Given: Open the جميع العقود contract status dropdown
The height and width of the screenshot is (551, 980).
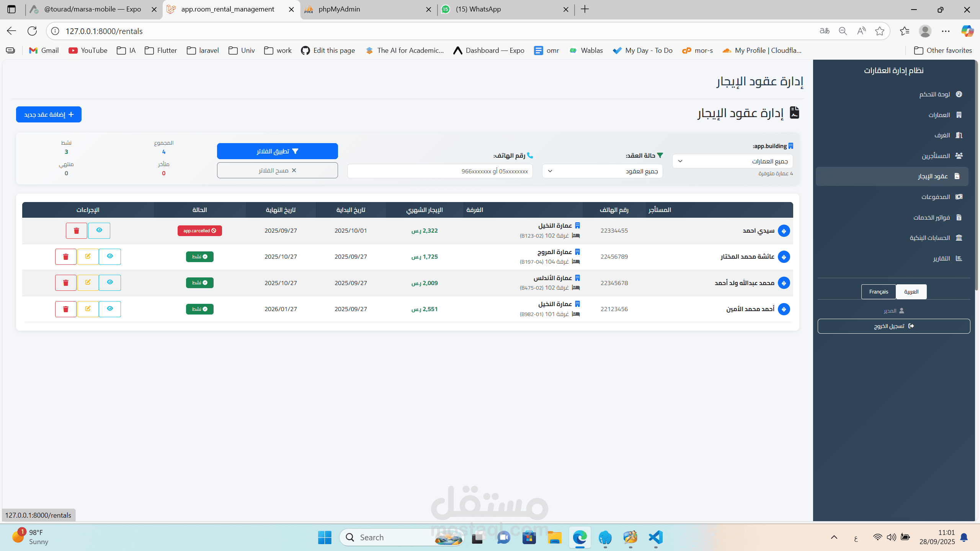Looking at the screenshot, I should click(x=602, y=171).
